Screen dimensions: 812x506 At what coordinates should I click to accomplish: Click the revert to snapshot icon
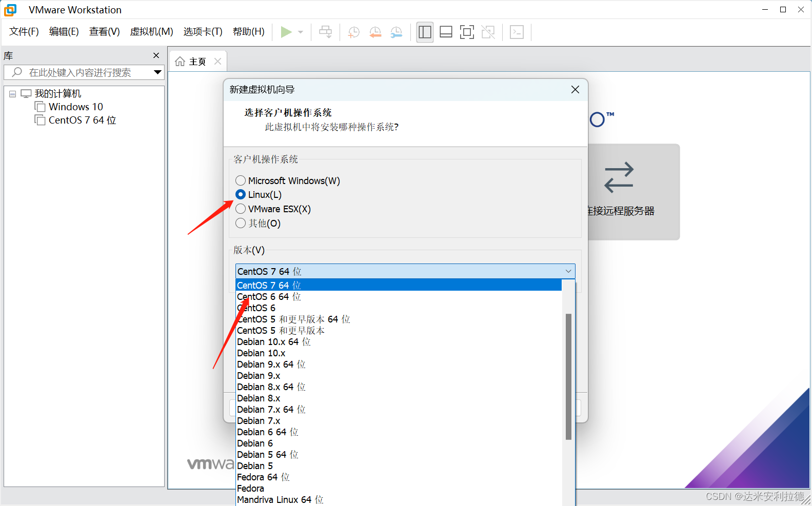pyautogui.click(x=375, y=32)
